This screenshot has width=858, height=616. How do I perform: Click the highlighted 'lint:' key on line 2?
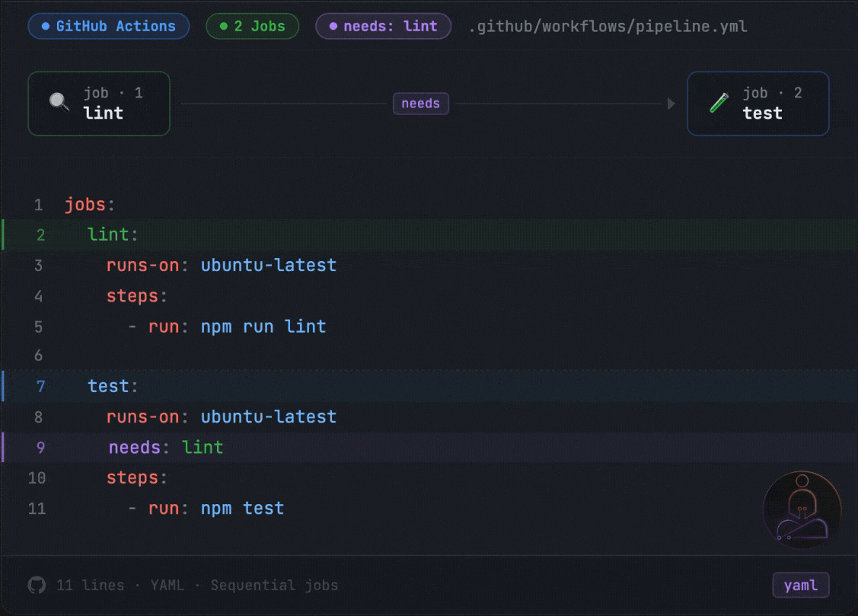pyautogui.click(x=113, y=235)
